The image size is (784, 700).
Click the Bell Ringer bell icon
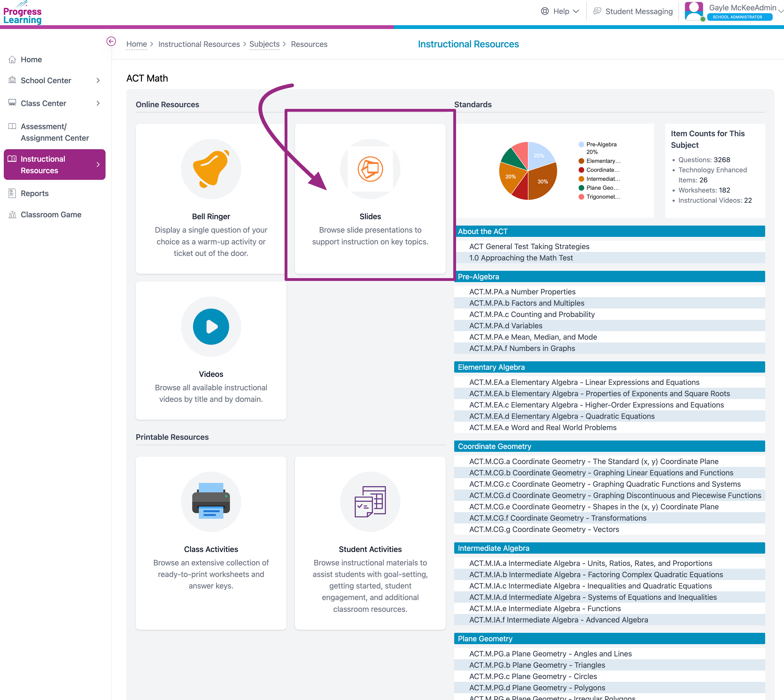tap(211, 169)
